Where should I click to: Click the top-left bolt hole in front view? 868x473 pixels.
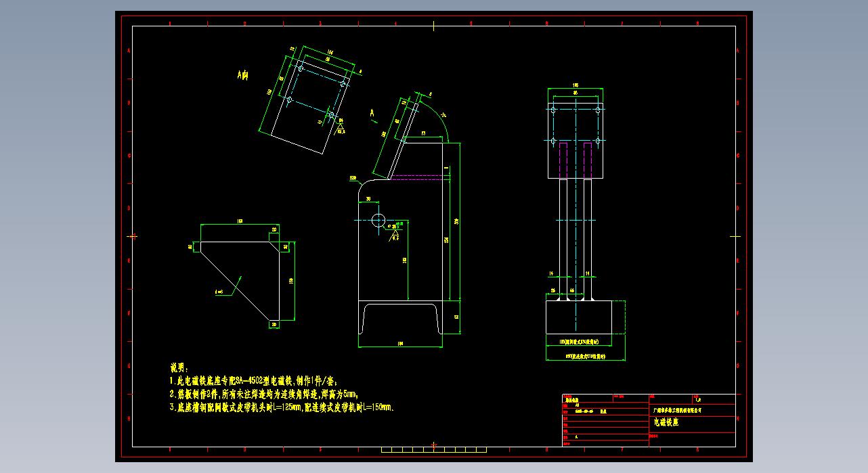click(553, 110)
